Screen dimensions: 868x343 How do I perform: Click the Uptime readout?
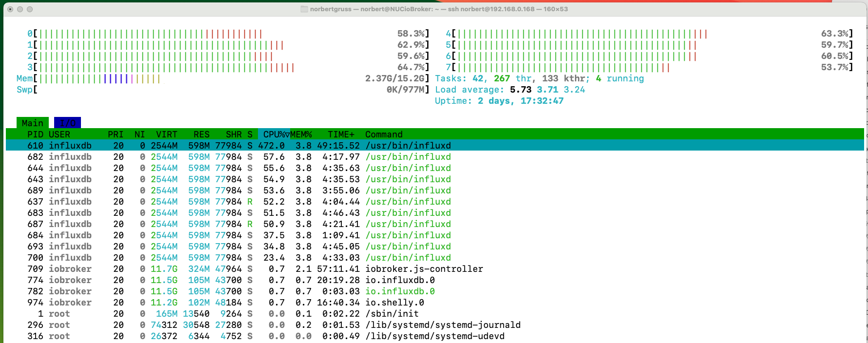pyautogui.click(x=499, y=101)
